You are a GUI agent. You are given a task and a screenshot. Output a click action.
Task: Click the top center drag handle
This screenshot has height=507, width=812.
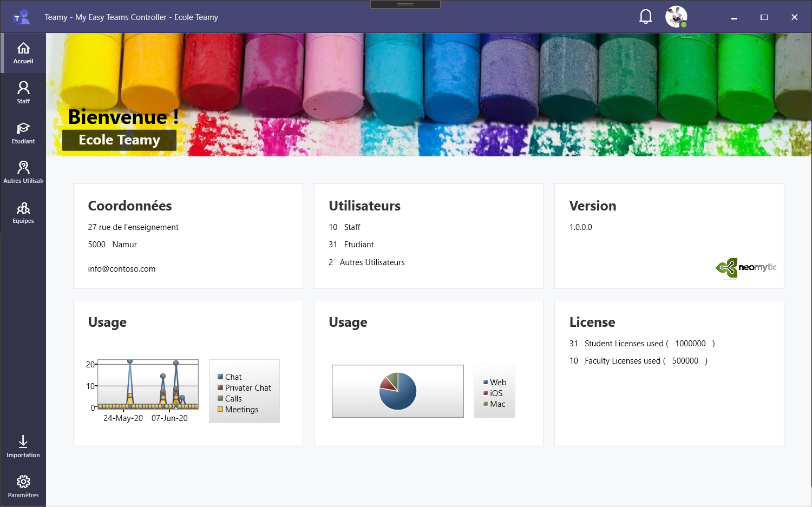pyautogui.click(x=405, y=4)
